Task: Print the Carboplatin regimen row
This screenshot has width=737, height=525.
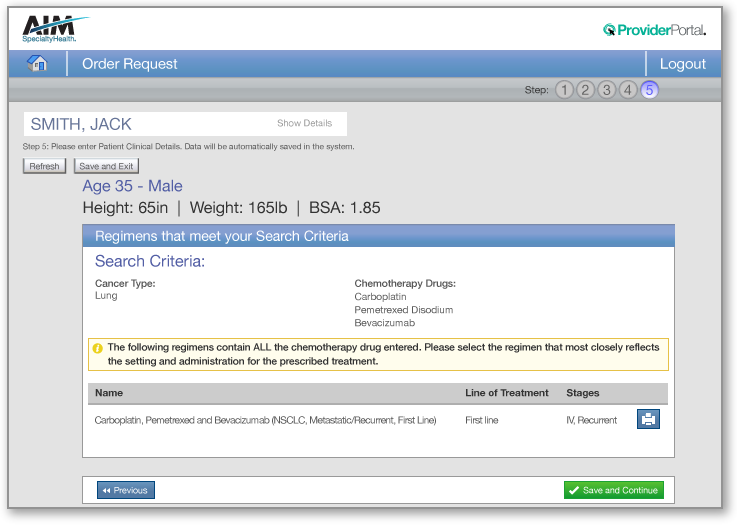Action: (648, 419)
